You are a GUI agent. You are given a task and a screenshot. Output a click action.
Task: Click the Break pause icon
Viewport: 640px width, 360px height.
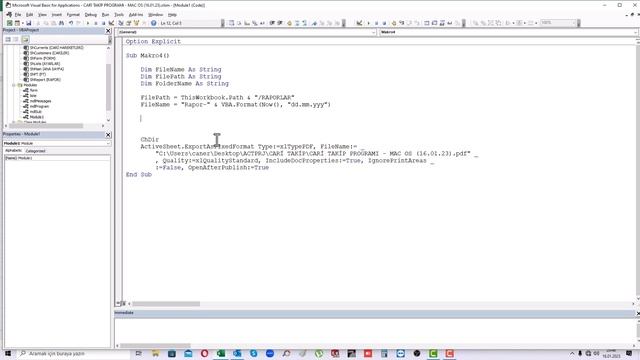(x=96, y=23)
